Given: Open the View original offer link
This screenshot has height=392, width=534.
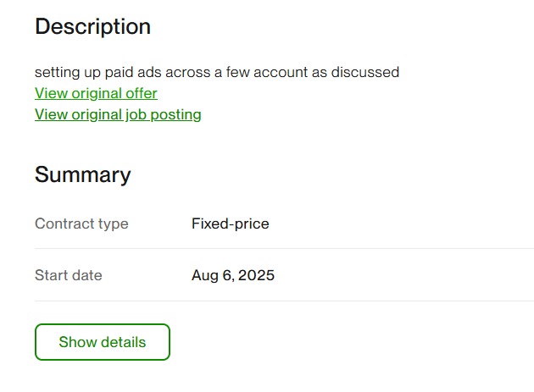Looking at the screenshot, I should pyautogui.click(x=96, y=93).
